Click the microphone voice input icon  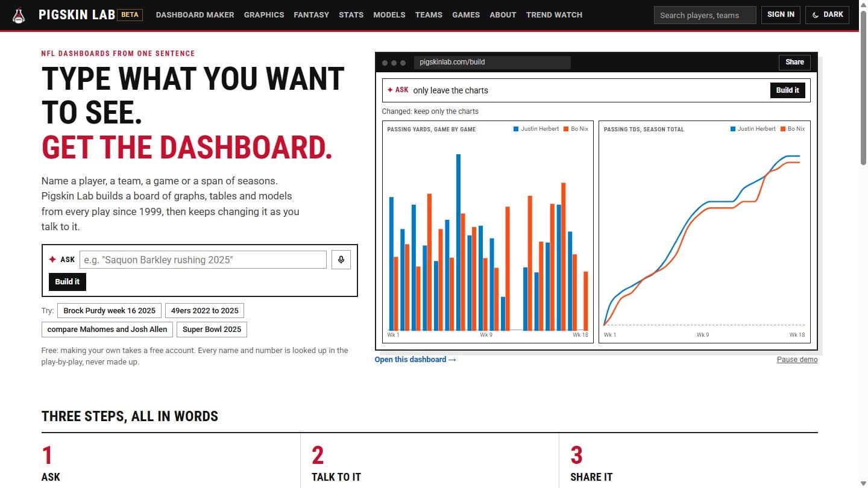click(341, 260)
